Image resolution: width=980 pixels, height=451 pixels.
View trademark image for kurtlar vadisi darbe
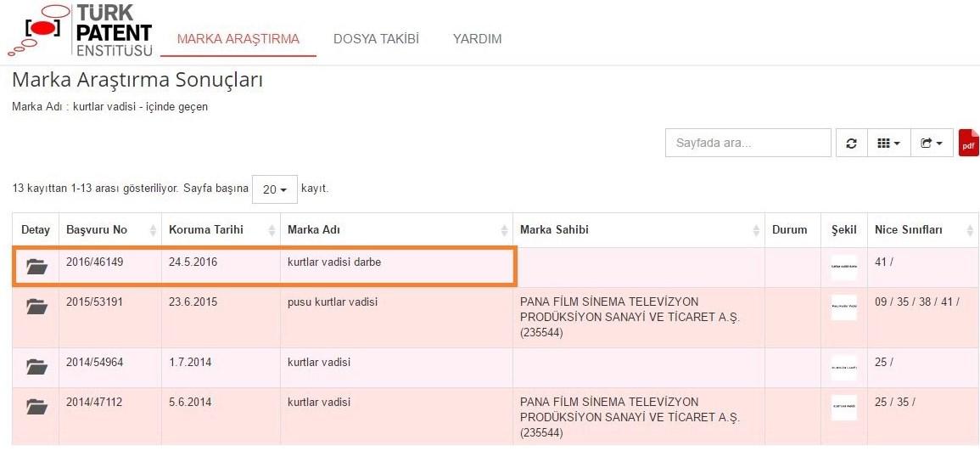(x=843, y=267)
